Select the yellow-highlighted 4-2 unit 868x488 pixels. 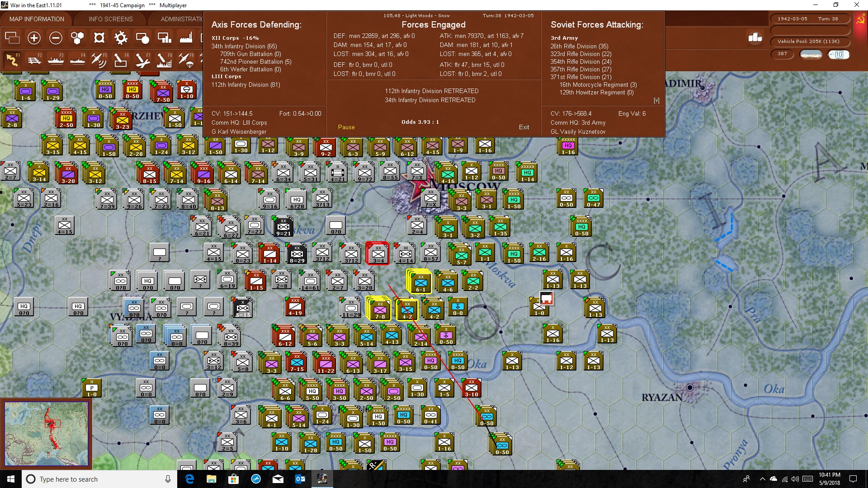click(407, 310)
